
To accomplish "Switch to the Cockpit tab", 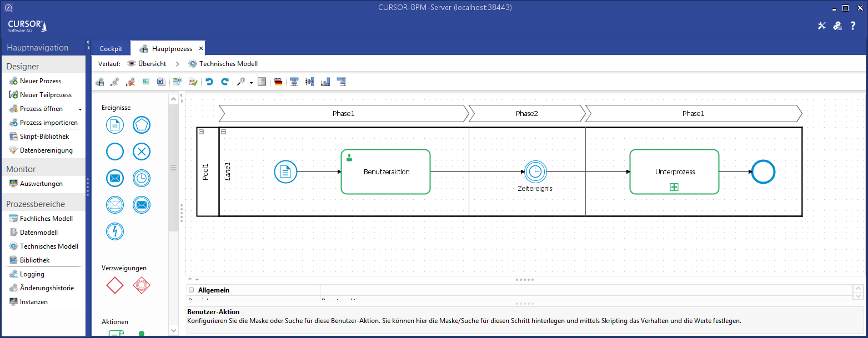I will pyautogui.click(x=111, y=49).
